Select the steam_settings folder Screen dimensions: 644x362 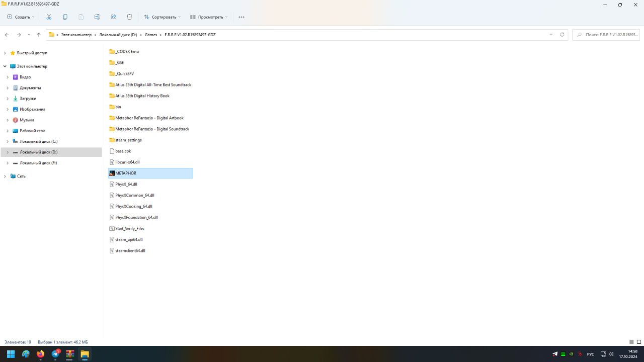(x=126, y=140)
